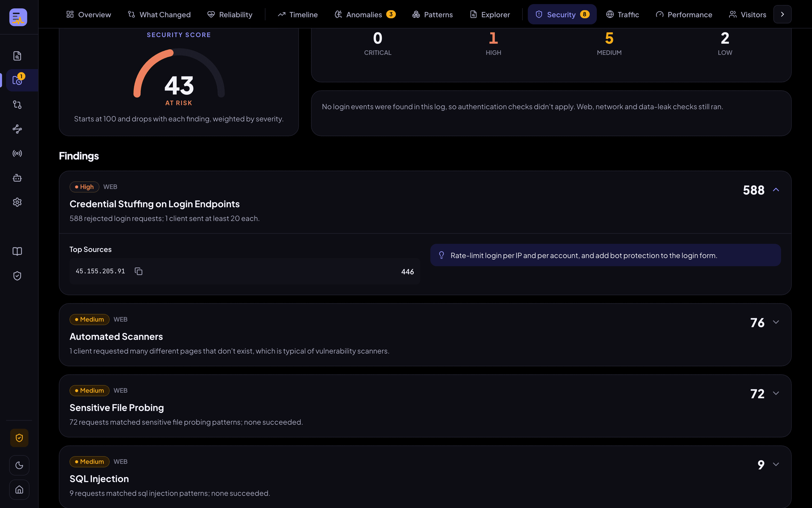Collapse the Credential Stuffing finding
Image resolution: width=812 pixels, height=508 pixels.
coord(776,190)
